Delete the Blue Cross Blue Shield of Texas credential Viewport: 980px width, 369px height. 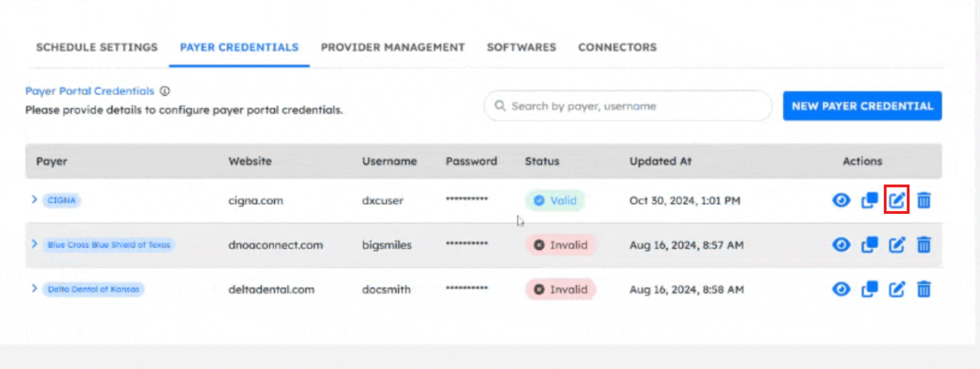[924, 245]
